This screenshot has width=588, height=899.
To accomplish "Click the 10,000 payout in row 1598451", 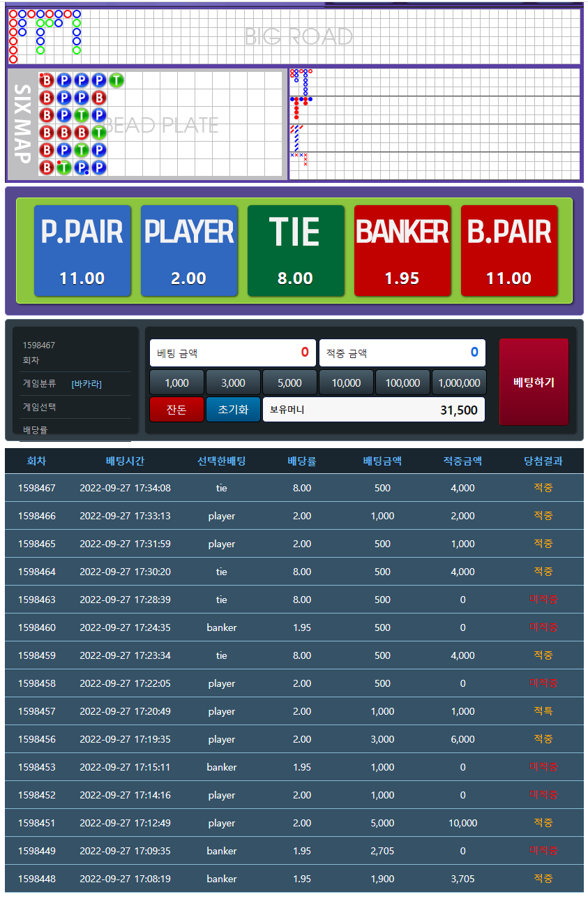I will click(x=463, y=823).
